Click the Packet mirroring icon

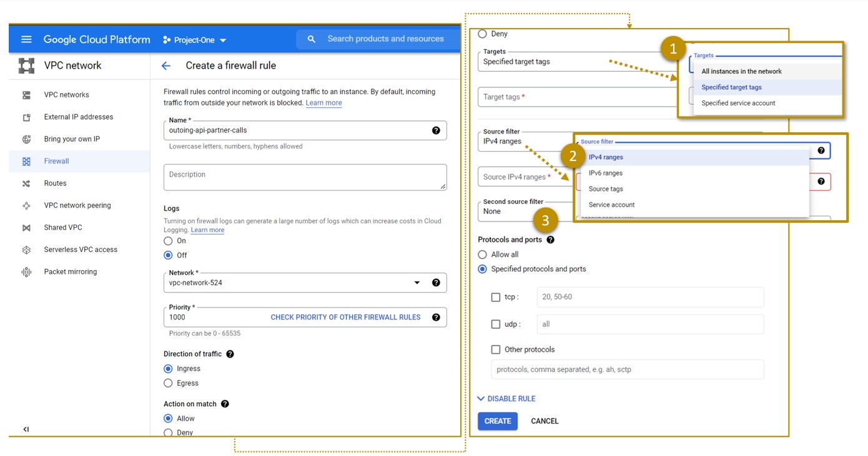pyautogui.click(x=26, y=272)
